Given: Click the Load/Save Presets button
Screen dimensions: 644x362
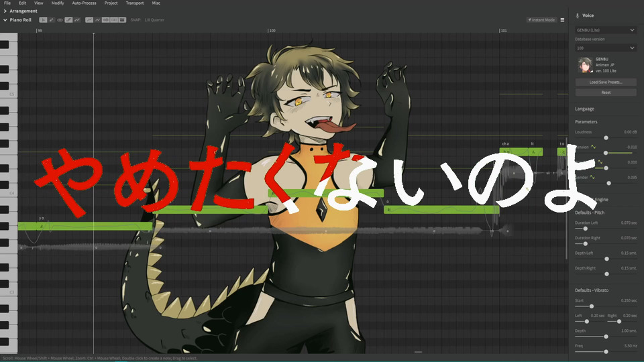Looking at the screenshot, I should tap(606, 82).
